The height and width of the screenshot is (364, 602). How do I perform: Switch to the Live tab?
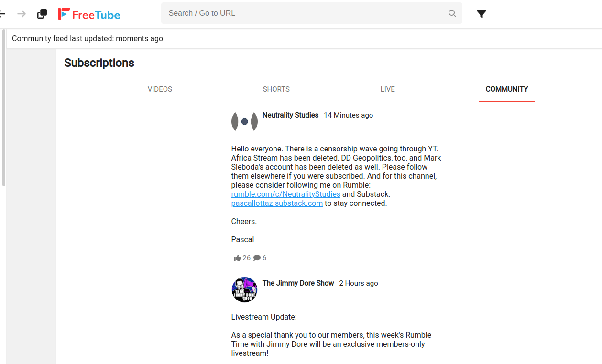388,89
